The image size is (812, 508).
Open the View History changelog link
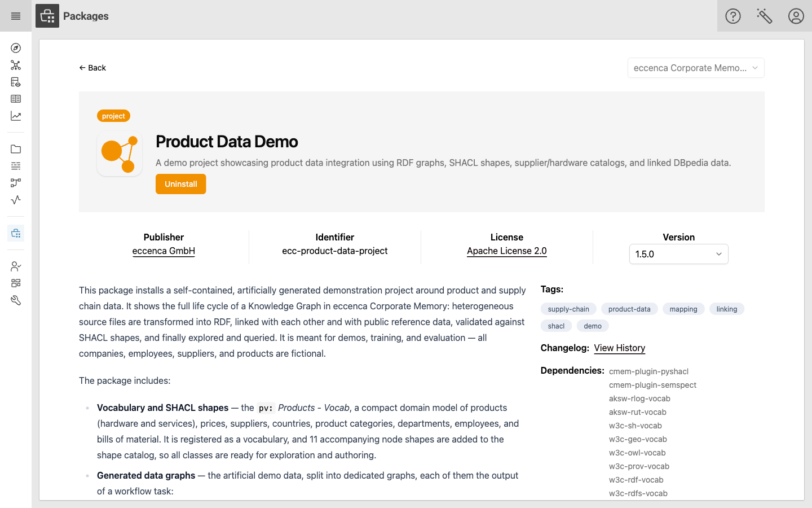click(x=620, y=348)
